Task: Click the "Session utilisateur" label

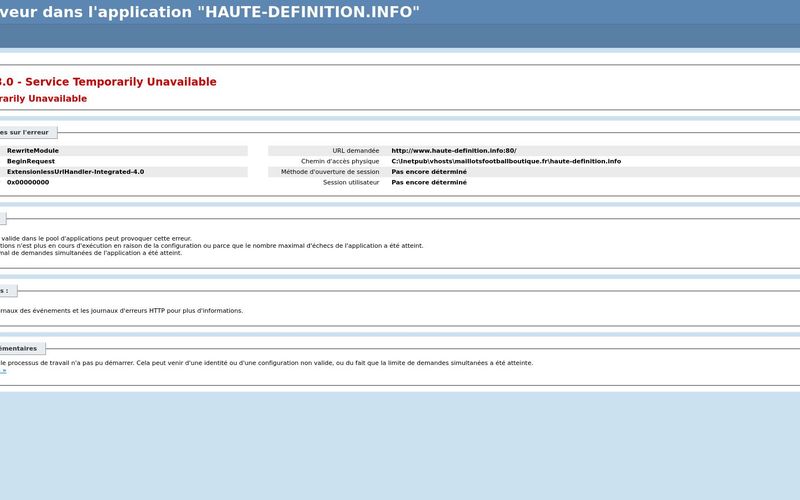Action: pos(351,182)
